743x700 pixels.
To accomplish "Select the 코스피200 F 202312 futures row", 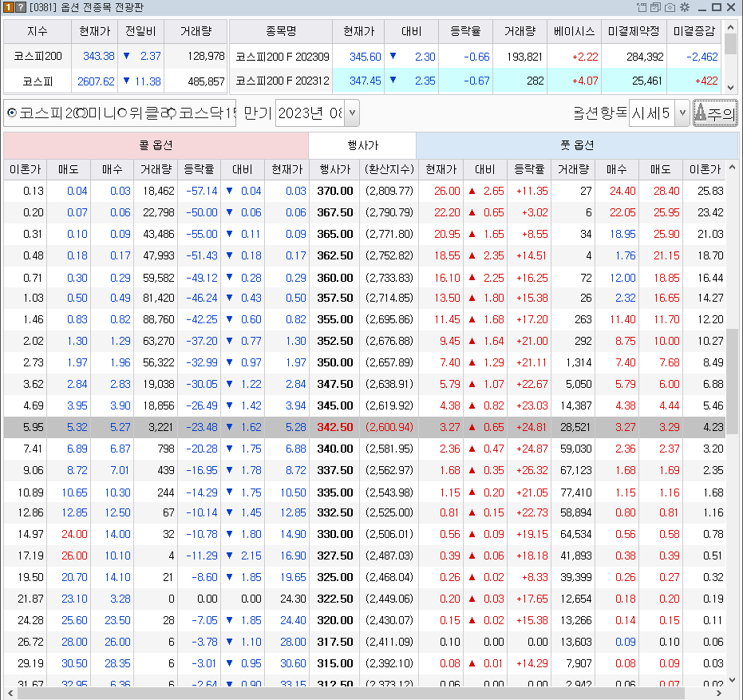I will pos(476,81).
